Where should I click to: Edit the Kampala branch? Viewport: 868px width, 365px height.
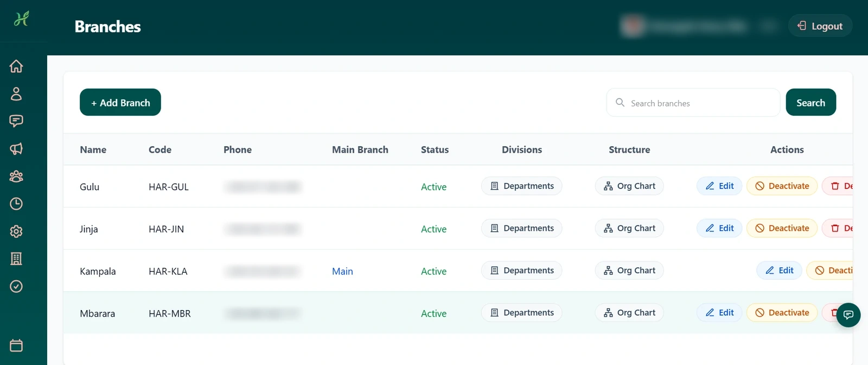pos(779,270)
